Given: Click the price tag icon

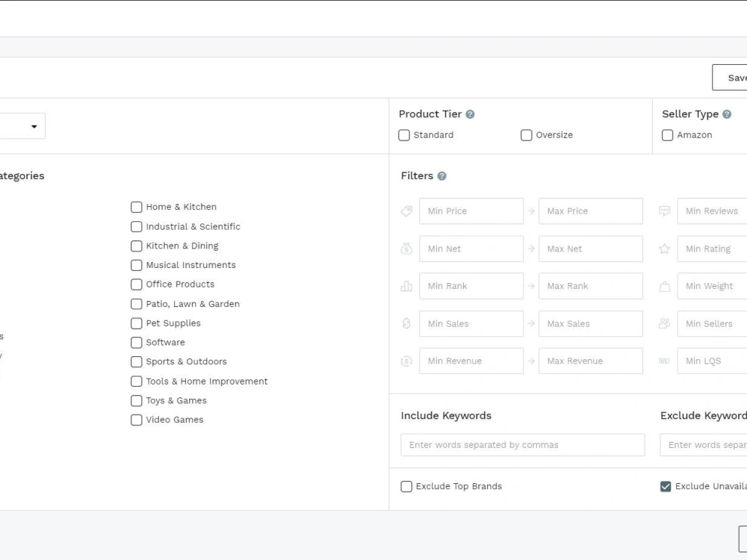Looking at the screenshot, I should click(406, 211).
